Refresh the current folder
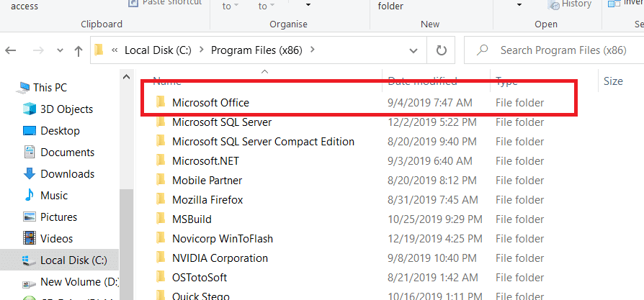Viewport: 644px width, 300px height. click(441, 50)
